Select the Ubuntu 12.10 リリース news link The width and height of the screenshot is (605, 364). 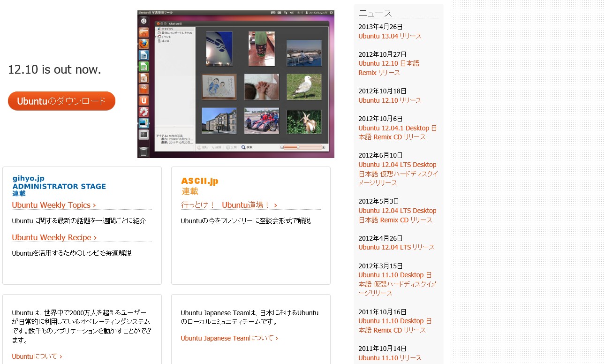pyautogui.click(x=390, y=100)
